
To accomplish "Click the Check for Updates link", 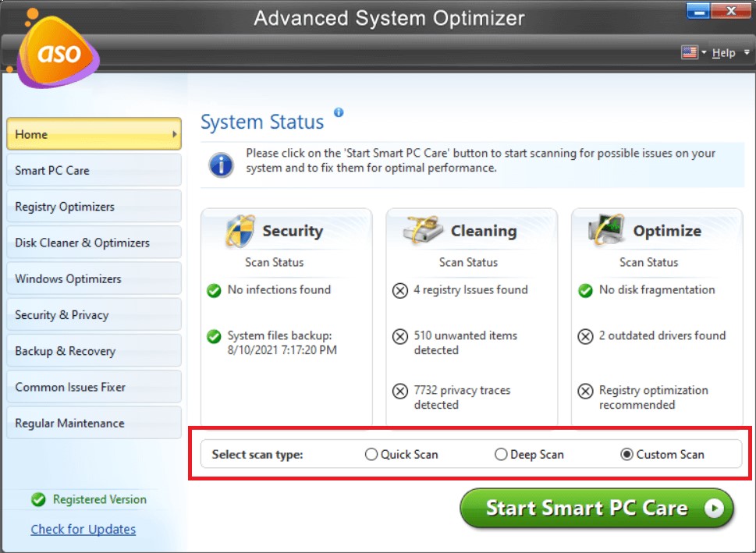I will pyautogui.click(x=83, y=530).
